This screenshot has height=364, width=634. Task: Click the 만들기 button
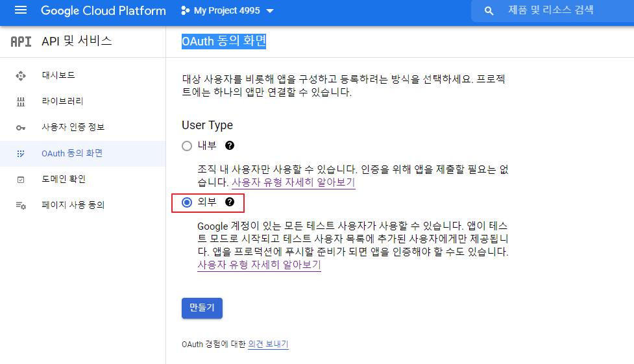[x=202, y=308]
